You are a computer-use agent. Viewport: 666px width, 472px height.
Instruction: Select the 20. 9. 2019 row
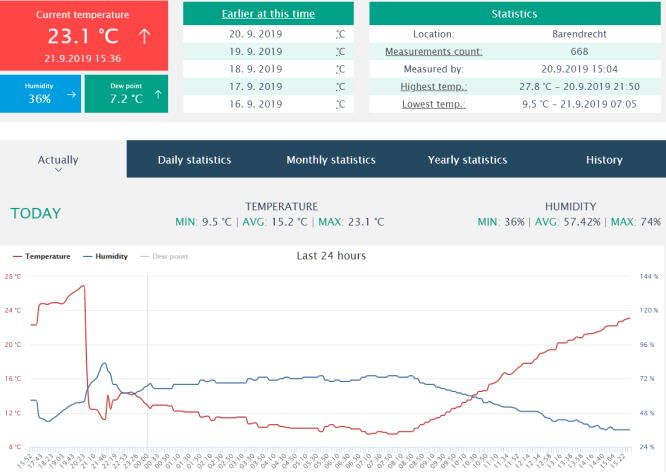click(x=268, y=33)
